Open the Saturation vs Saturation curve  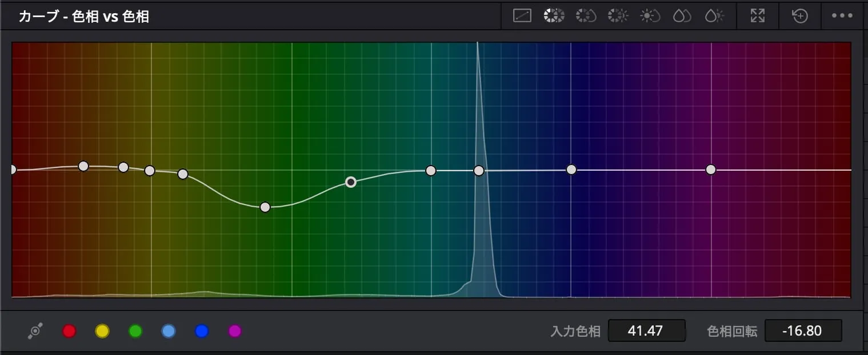(x=682, y=16)
